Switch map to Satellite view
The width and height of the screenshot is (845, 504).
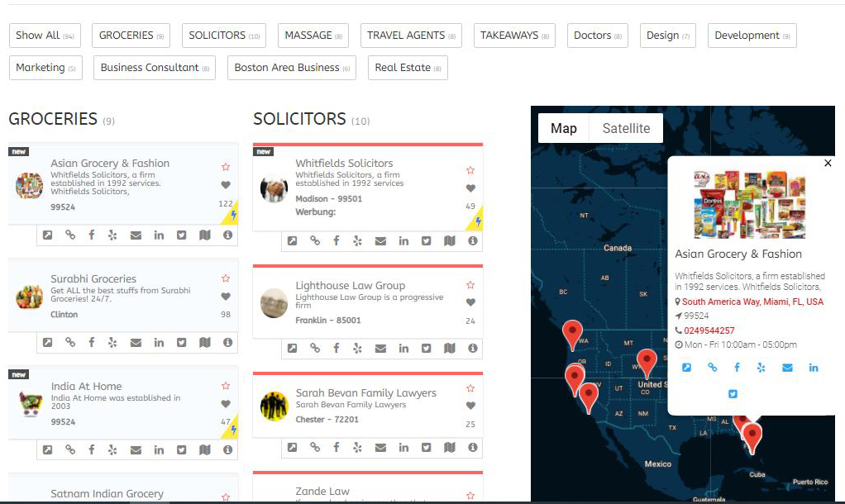click(626, 128)
